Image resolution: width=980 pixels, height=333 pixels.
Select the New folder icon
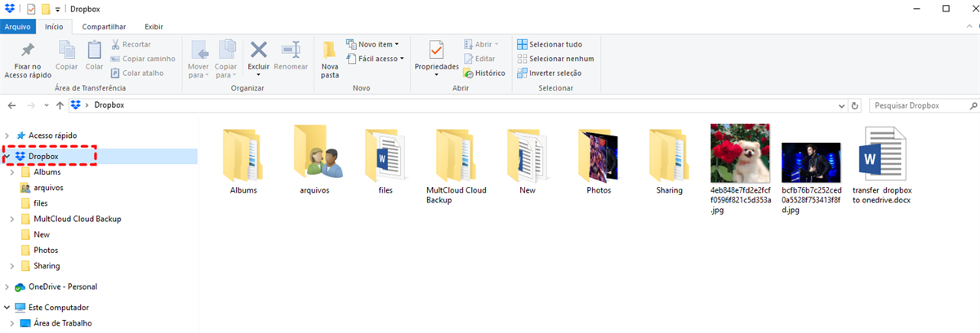click(x=527, y=153)
